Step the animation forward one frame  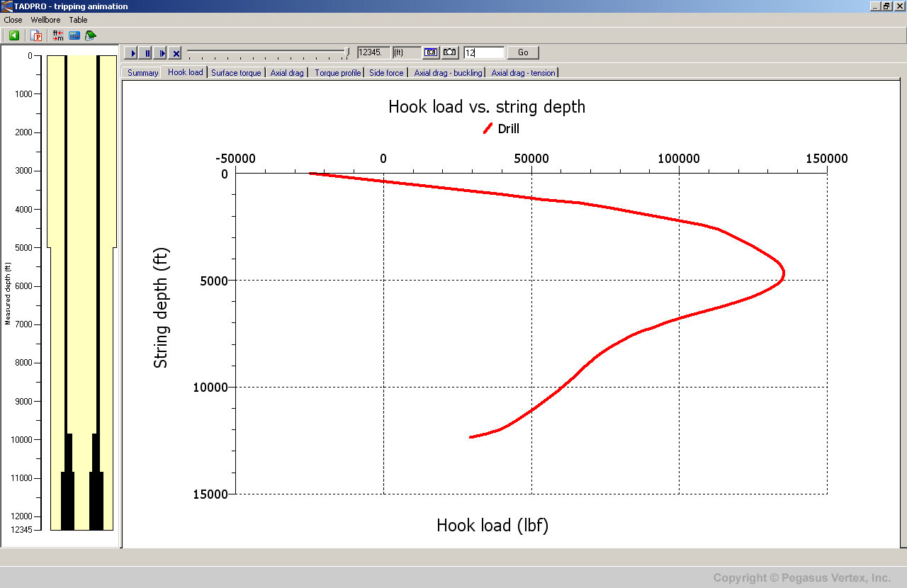click(x=161, y=52)
